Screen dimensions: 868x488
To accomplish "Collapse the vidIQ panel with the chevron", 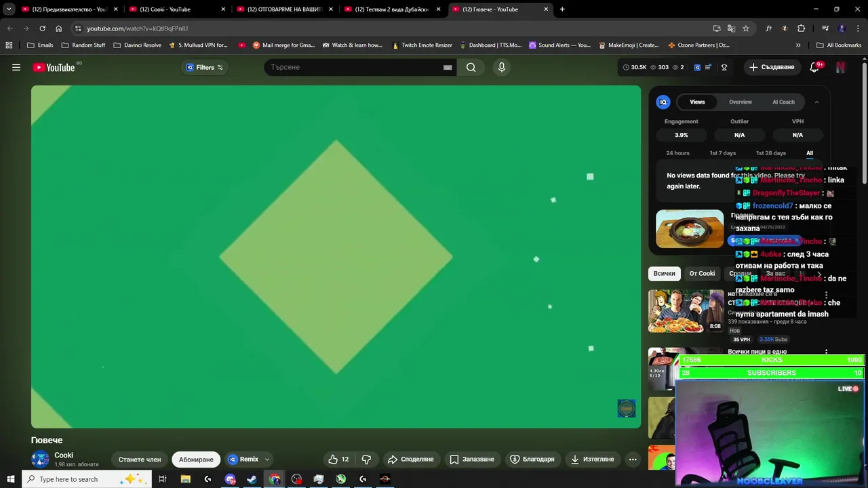I will [816, 102].
